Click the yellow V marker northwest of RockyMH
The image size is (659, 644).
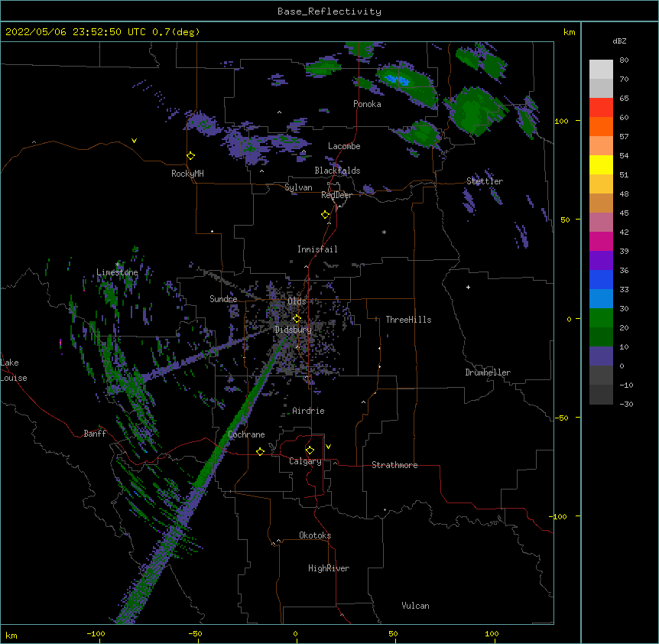134,141
